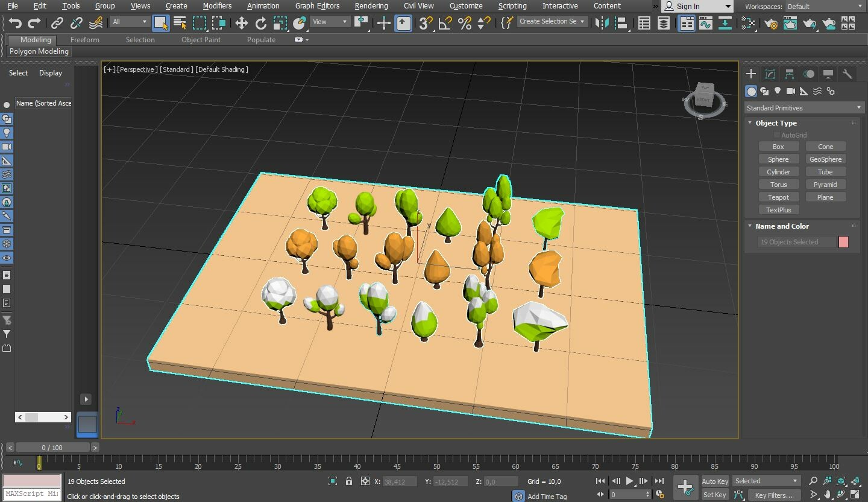Open the Reference Coordinate System View dropdown
This screenshot has height=502, width=868.
tap(329, 21)
